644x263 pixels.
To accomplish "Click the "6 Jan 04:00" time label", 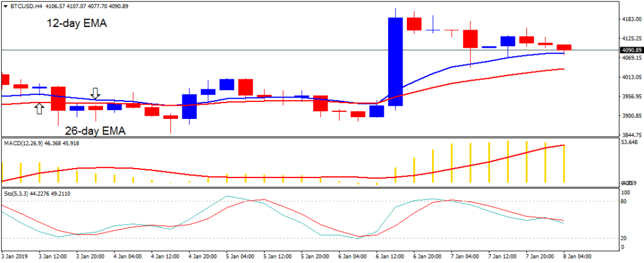I will [x=353, y=257].
